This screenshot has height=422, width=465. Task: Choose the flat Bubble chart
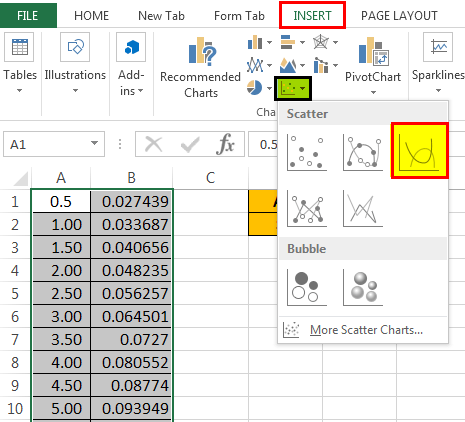[x=307, y=287]
